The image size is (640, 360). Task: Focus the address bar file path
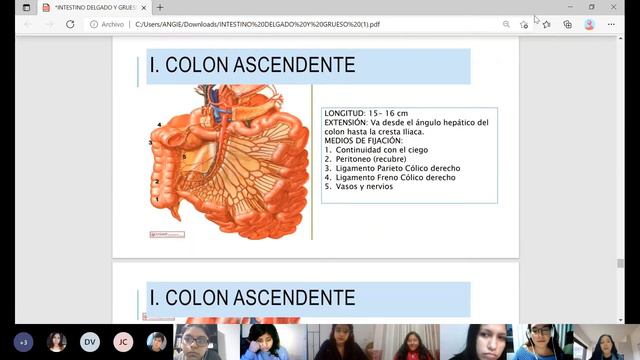pyautogui.click(x=257, y=24)
